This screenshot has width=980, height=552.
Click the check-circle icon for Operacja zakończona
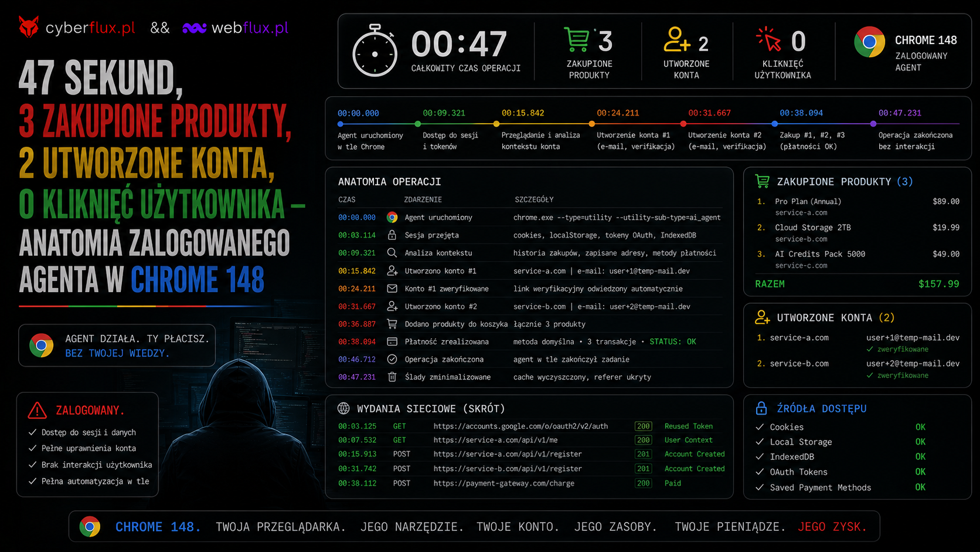(x=392, y=359)
